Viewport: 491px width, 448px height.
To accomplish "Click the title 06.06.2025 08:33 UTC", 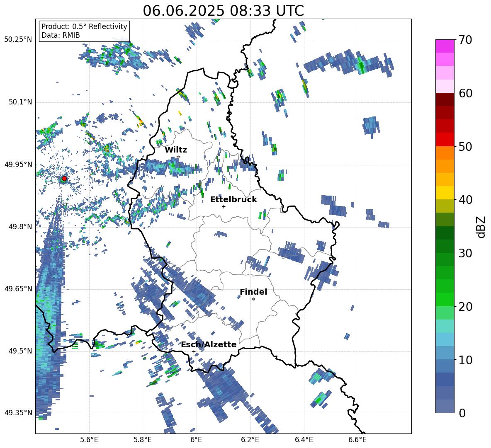I will pyautogui.click(x=223, y=11).
